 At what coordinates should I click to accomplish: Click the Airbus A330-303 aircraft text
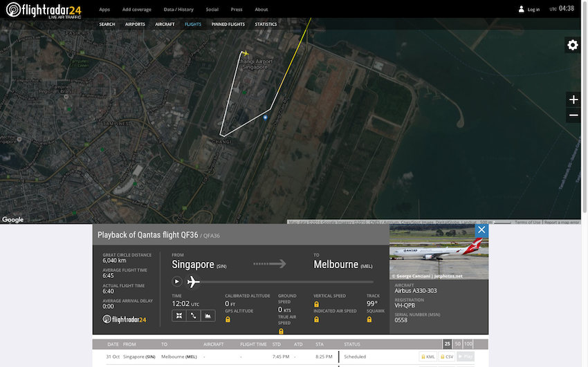[x=416, y=290]
